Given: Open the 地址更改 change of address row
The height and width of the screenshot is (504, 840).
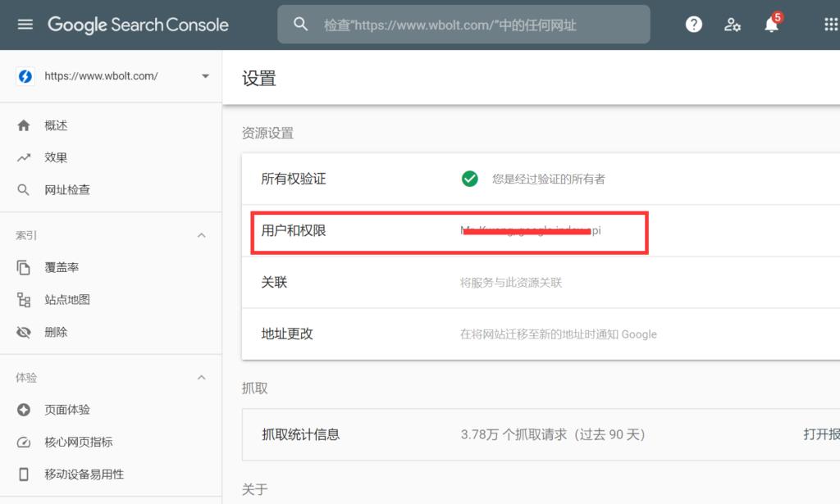Looking at the screenshot, I should (x=541, y=334).
